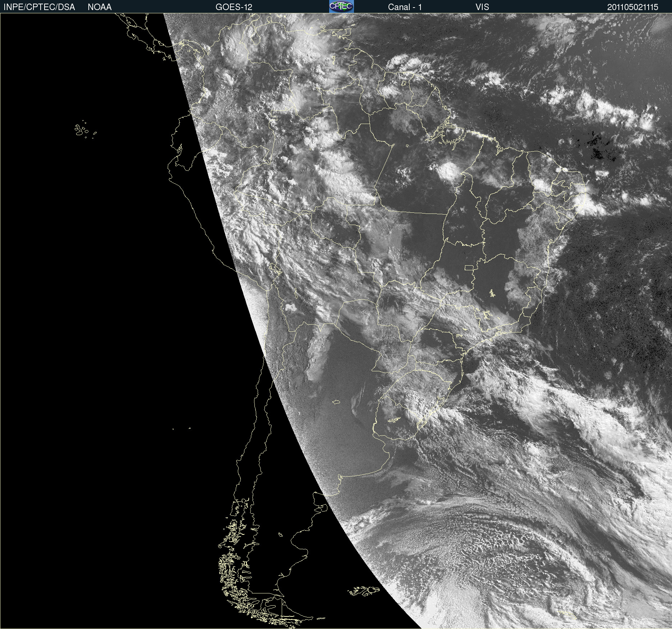Click the CPTEC logo in the header
The width and height of the screenshot is (672, 629).
[x=341, y=6]
